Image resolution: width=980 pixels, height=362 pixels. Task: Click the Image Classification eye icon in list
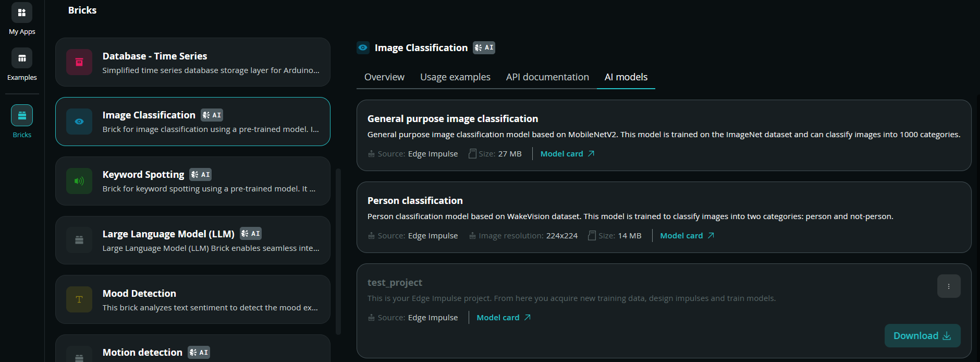tap(79, 122)
